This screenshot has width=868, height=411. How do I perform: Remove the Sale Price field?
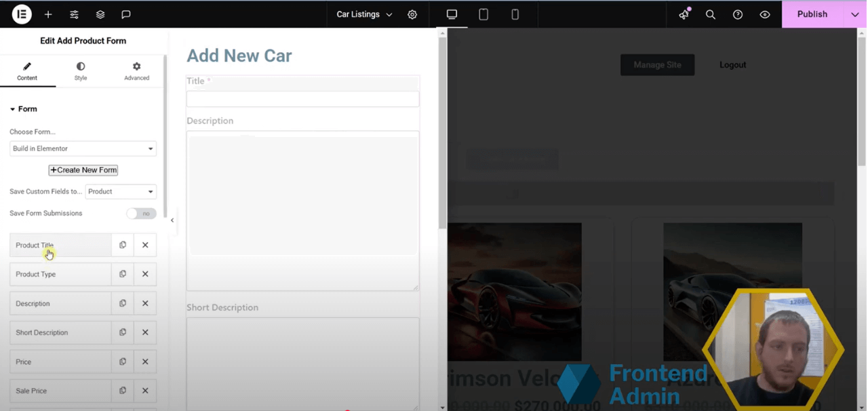(145, 391)
